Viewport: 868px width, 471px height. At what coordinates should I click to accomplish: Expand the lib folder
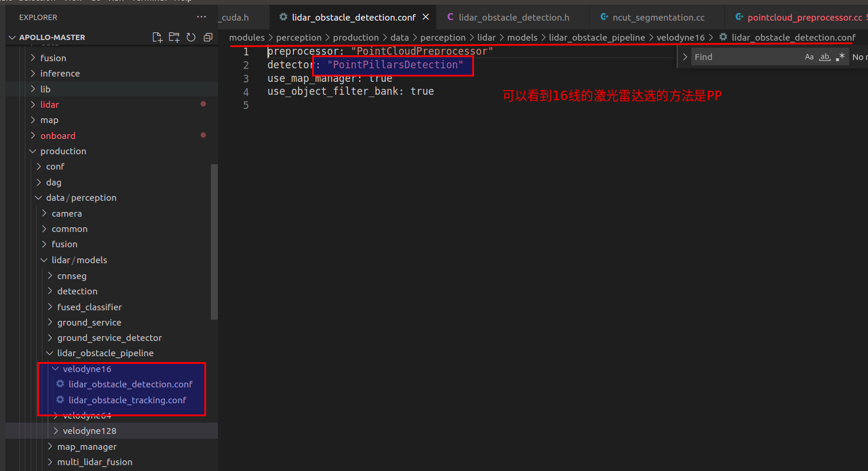click(x=112, y=89)
